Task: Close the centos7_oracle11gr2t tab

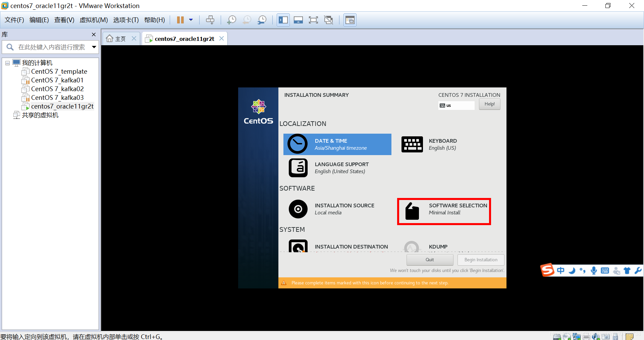Action: tap(221, 39)
